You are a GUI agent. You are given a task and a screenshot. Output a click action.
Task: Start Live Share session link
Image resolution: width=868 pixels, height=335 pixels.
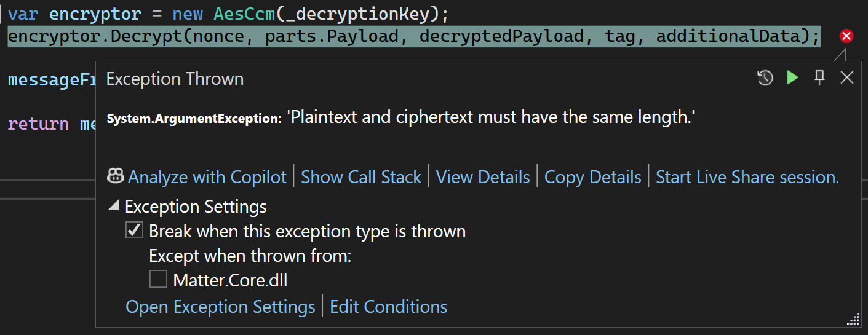(x=747, y=177)
